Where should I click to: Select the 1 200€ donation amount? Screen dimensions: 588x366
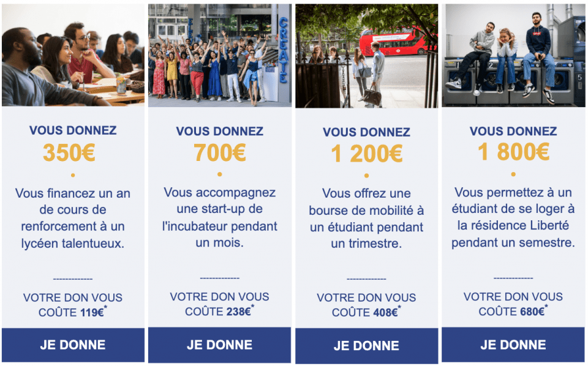366,154
